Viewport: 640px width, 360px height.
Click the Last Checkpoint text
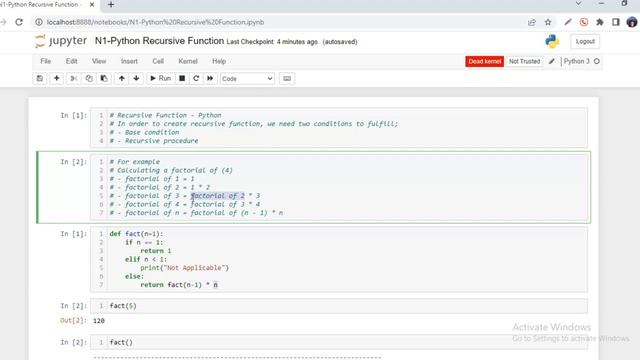pos(272,42)
